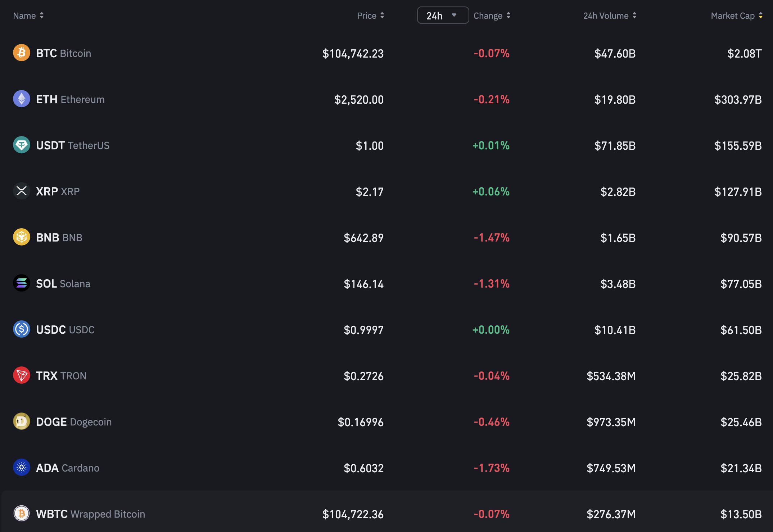
Task: Click the Bitcoin orange coin icon
Action: click(x=22, y=53)
